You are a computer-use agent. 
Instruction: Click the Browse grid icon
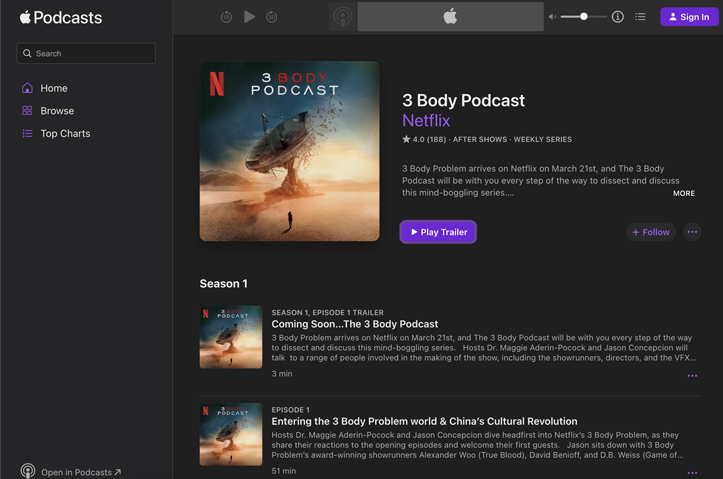coord(27,111)
